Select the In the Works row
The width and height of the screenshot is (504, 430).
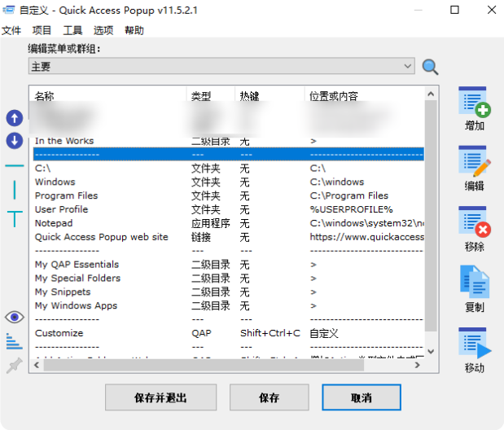click(229, 141)
